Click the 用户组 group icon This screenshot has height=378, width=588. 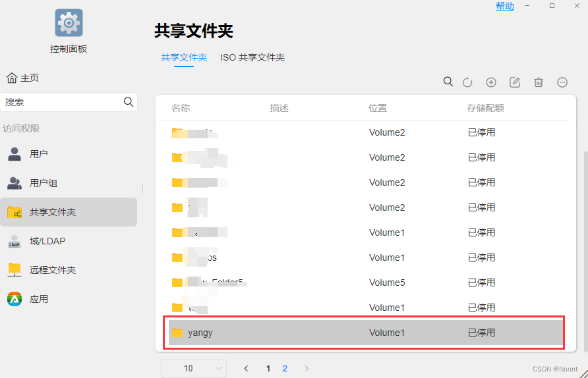click(15, 183)
